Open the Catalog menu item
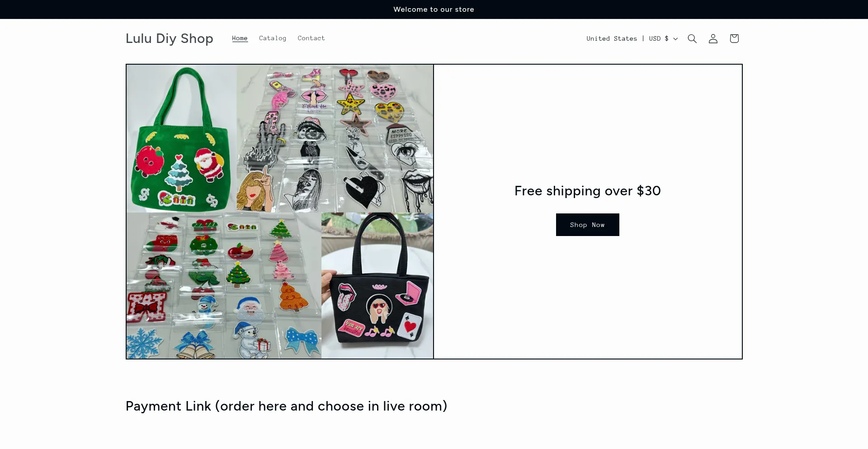 273,38
